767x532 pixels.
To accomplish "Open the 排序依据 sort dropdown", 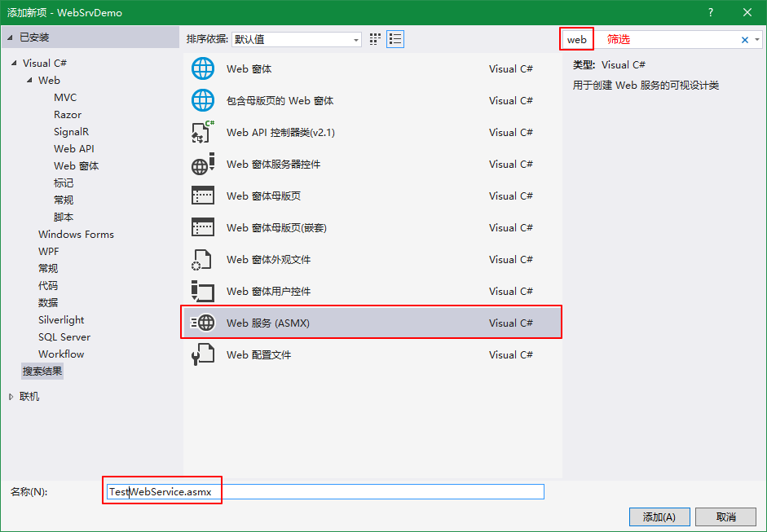I will tap(297, 39).
